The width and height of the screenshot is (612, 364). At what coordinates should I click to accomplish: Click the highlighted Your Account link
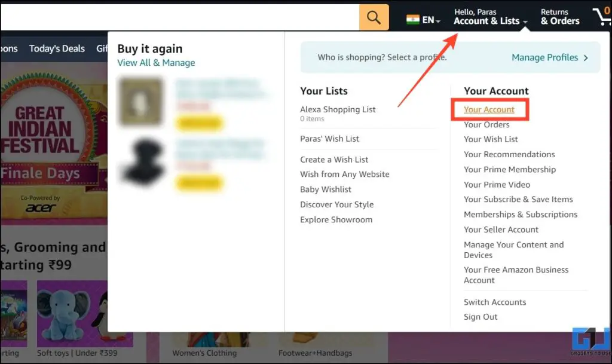pyautogui.click(x=489, y=109)
